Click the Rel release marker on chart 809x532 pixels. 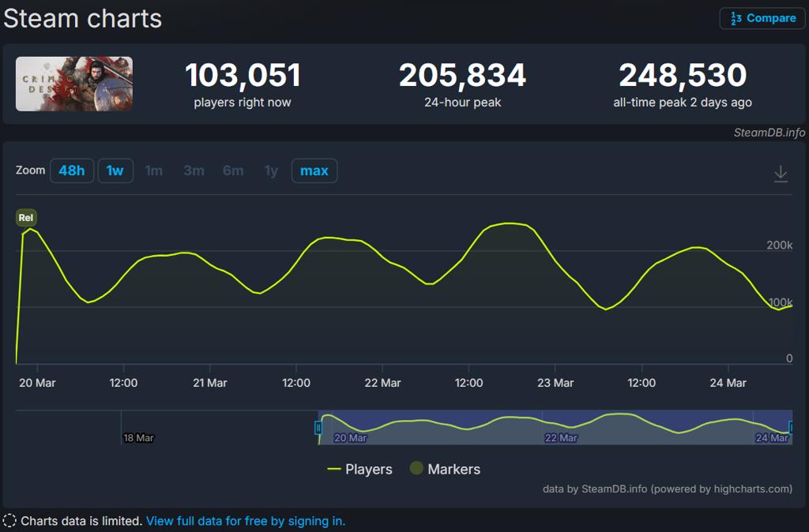pyautogui.click(x=26, y=218)
